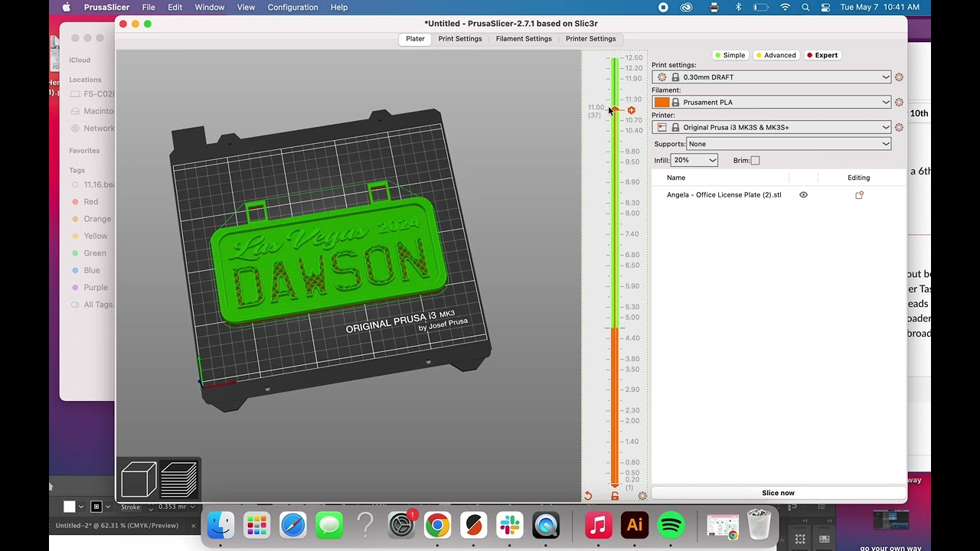Click the lower layer slider thumb at 0.20
Viewport: 980px width, 551px height.
(x=615, y=485)
